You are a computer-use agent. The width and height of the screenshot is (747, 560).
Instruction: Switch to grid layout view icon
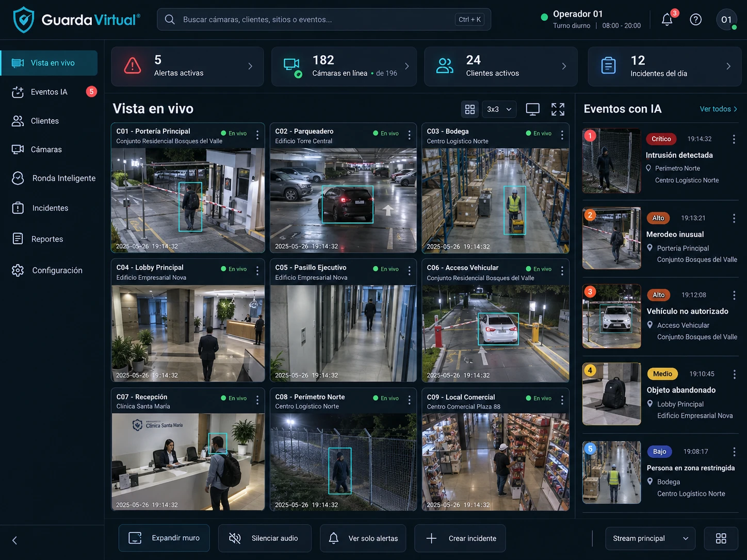(469, 109)
